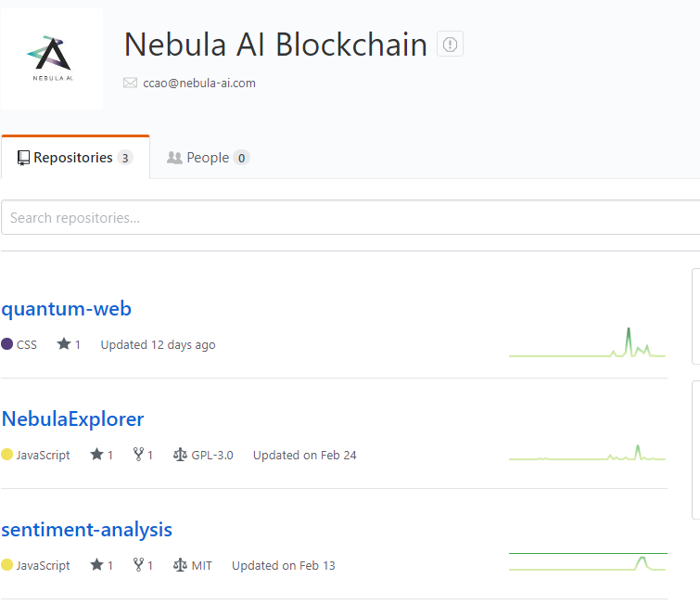Click the fork icon for sentiment-analysis
This screenshot has height=605, width=700.
pyautogui.click(x=138, y=565)
